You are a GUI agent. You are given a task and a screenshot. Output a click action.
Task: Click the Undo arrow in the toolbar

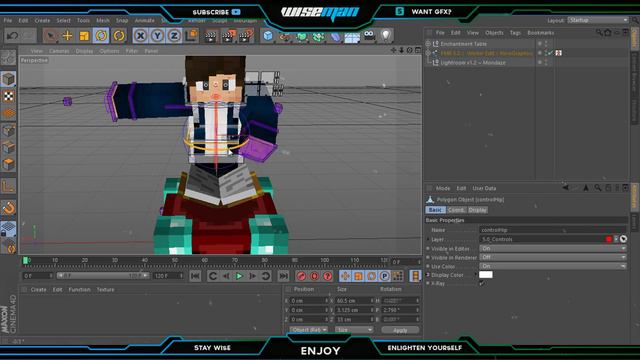[x=12, y=36]
